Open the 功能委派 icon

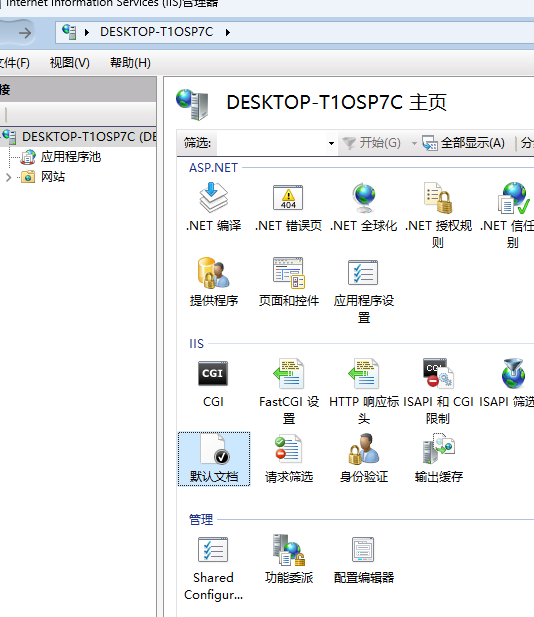[x=289, y=549]
